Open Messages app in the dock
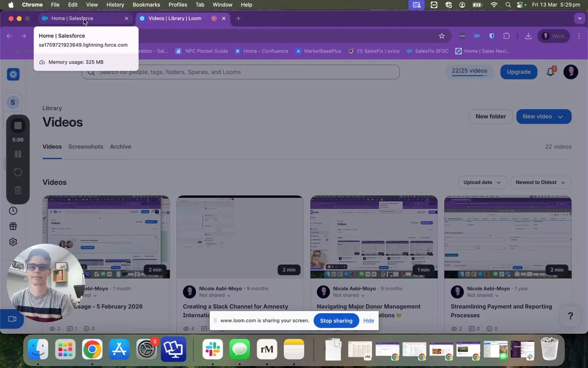The width and height of the screenshot is (588, 368). pos(239,349)
